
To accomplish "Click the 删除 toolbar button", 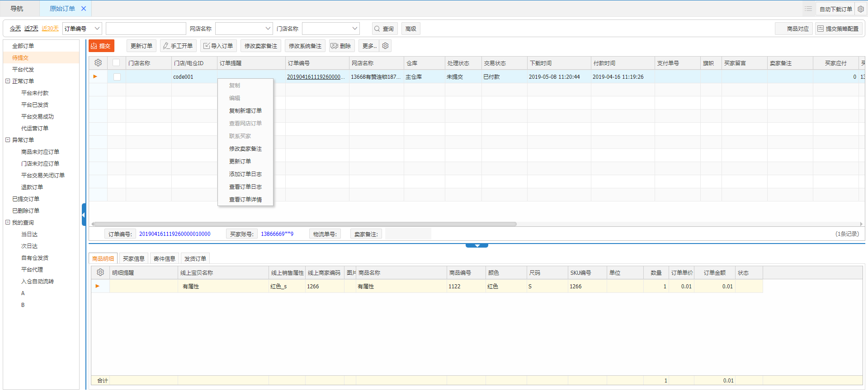I will (341, 46).
